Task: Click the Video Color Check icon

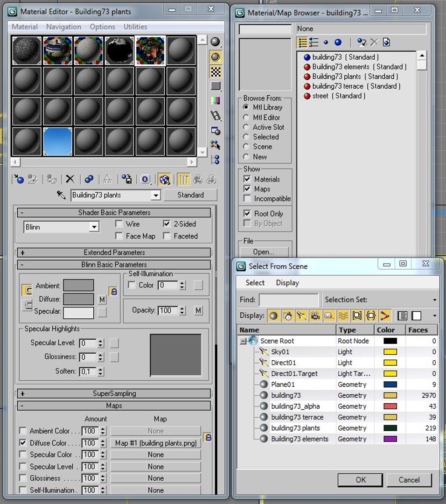Action: point(215,101)
